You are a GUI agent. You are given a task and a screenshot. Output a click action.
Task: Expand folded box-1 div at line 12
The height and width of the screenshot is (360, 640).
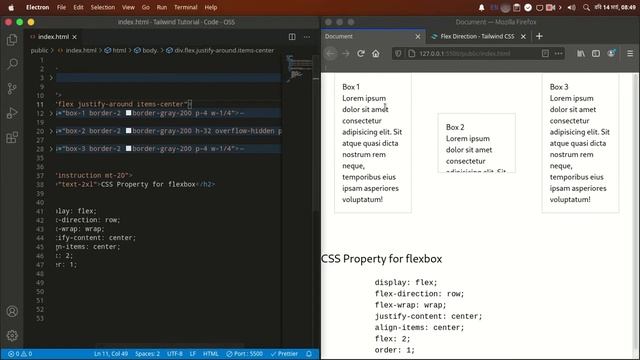pyautogui.click(x=51, y=113)
